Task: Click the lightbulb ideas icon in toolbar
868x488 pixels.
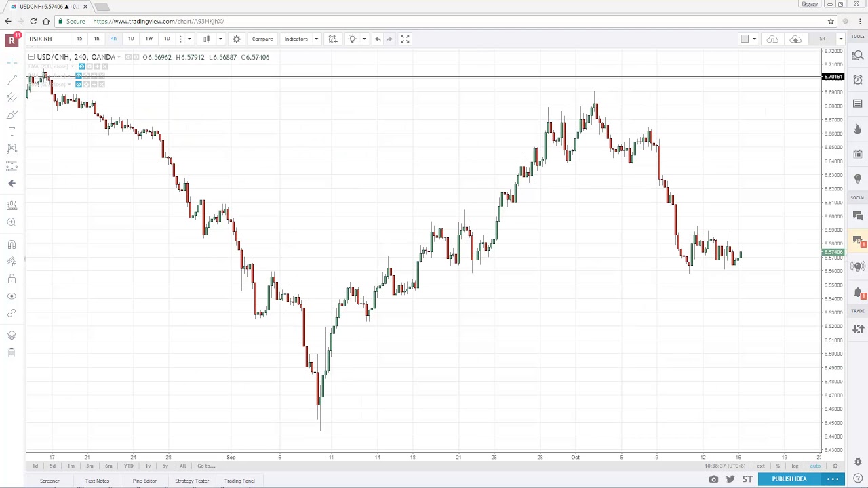Action: (x=352, y=39)
